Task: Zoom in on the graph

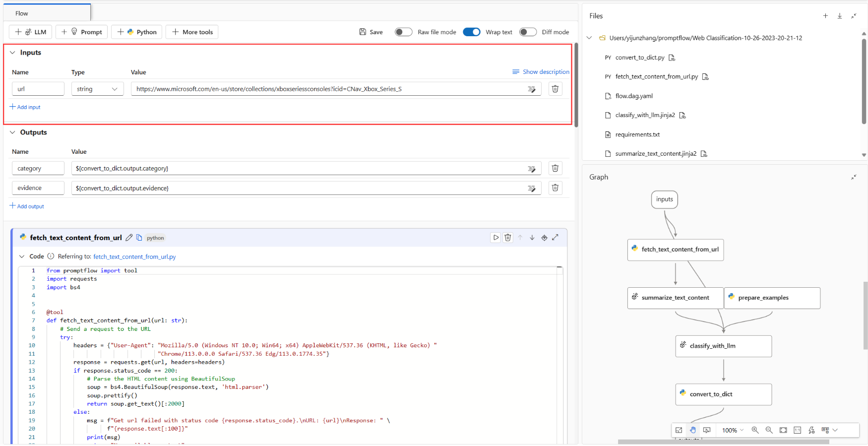Action: pos(754,430)
